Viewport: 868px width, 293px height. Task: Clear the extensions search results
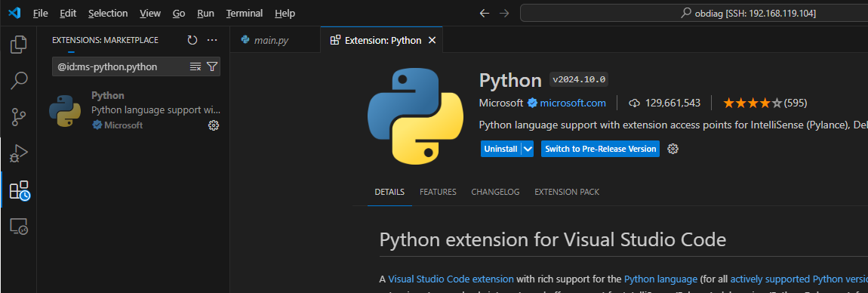point(195,66)
